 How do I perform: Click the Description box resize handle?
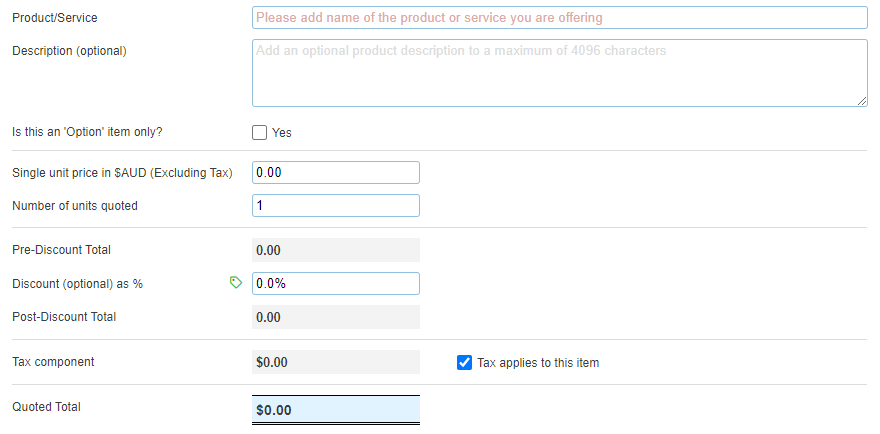click(x=862, y=101)
